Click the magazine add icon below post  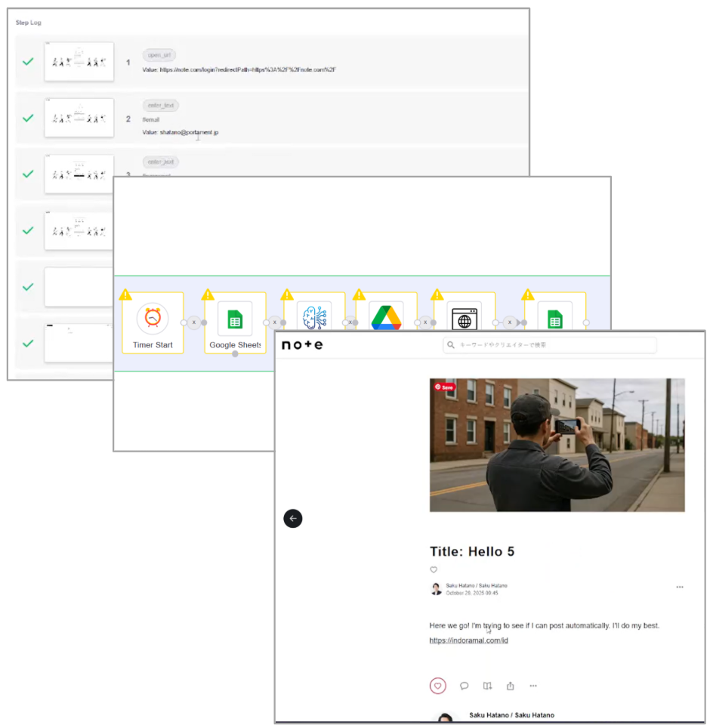(x=487, y=686)
